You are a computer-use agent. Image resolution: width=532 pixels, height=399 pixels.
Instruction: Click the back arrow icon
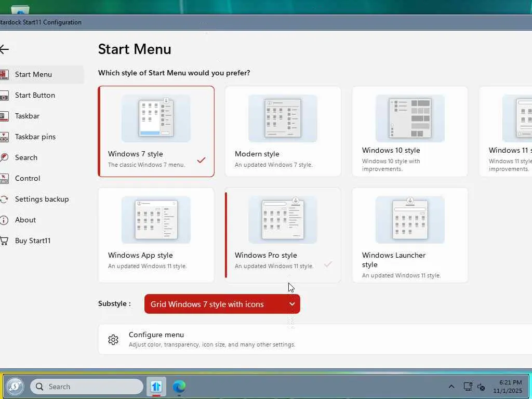pos(4,49)
